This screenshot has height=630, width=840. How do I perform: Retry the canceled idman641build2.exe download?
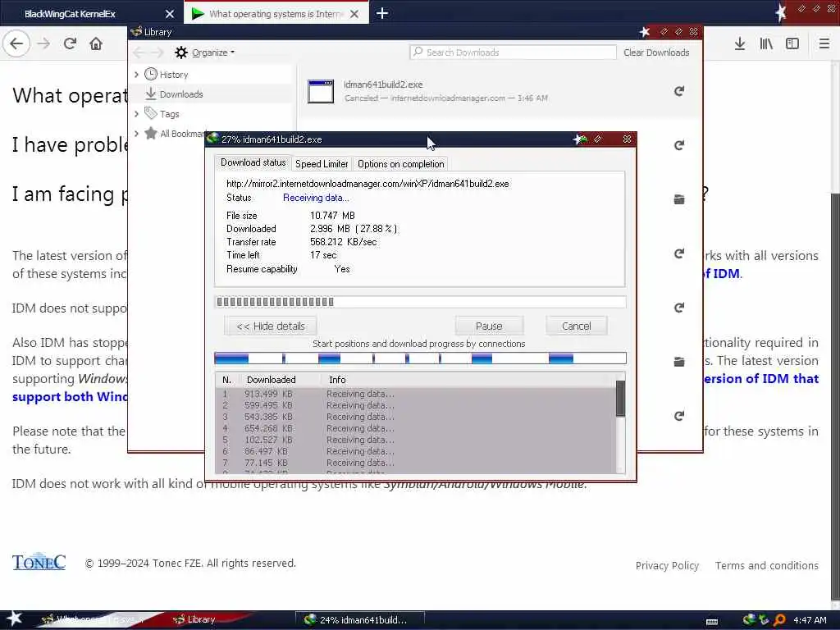pos(678,91)
